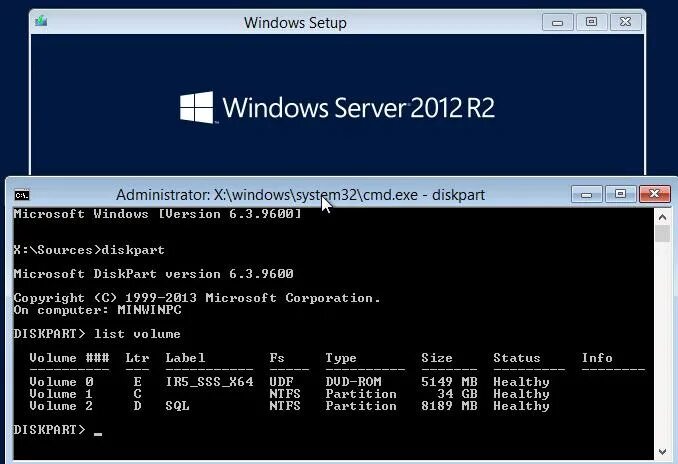Select the Volume 1 C partition row

[289, 394]
